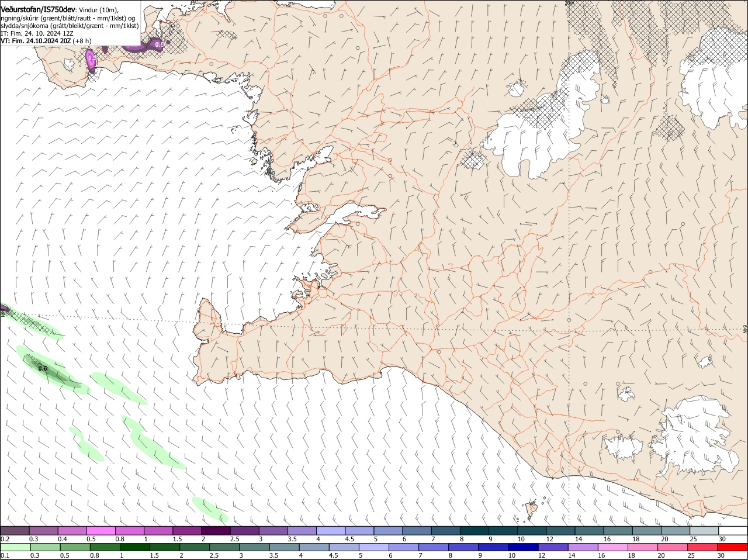Click the 0.1 label under the green scale

click(x=5, y=555)
